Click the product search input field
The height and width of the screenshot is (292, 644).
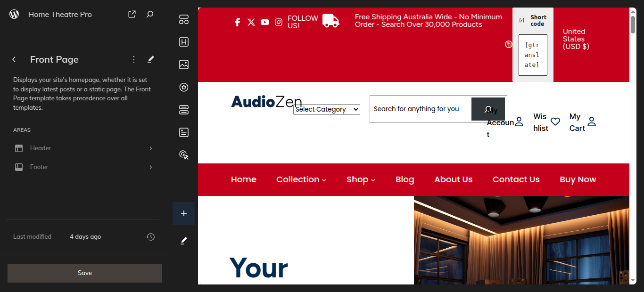[421, 109]
